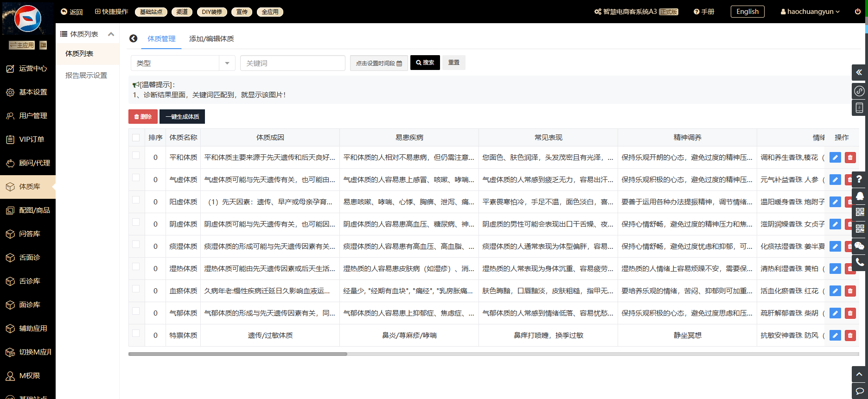Click the phone icon in right floating bar
The image size is (868, 399).
(859, 262)
